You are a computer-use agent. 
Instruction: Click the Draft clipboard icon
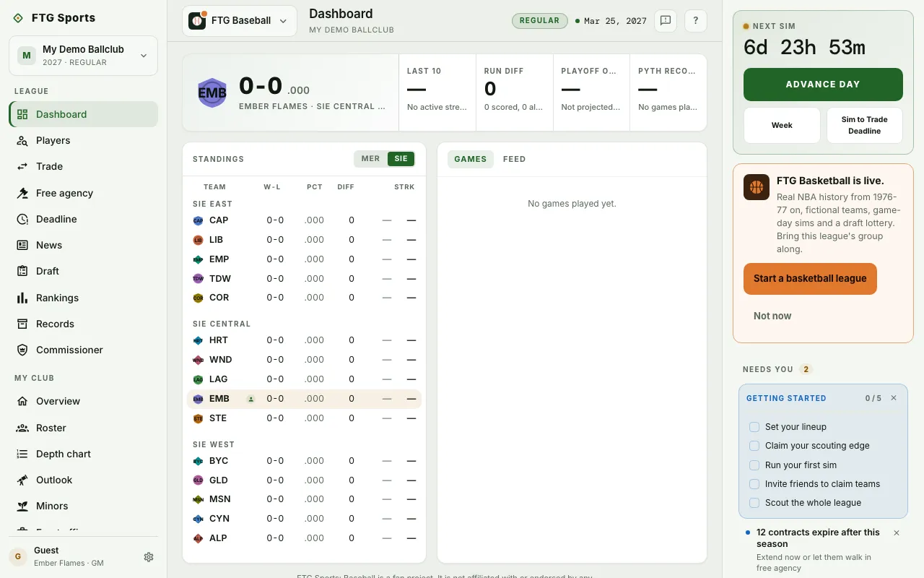click(22, 271)
